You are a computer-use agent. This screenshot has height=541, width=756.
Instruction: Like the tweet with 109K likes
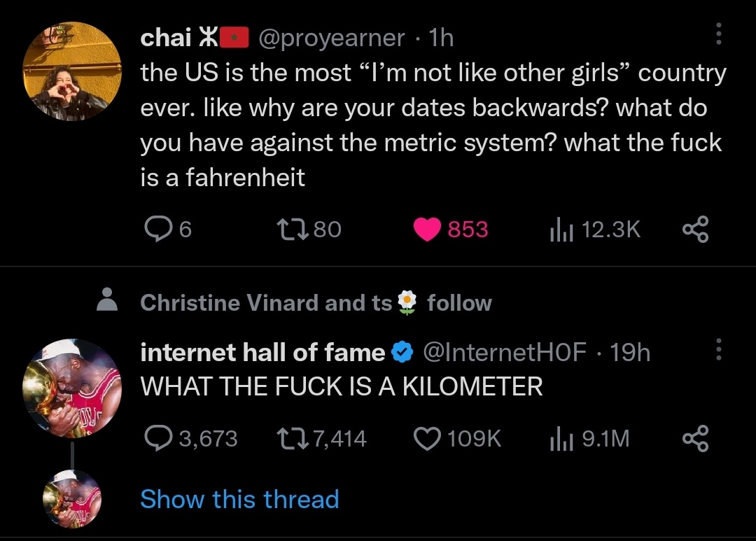coord(427,439)
